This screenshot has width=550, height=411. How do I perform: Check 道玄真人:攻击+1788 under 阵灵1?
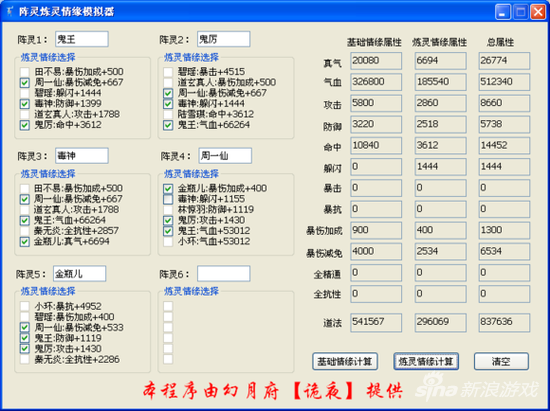pyautogui.click(x=25, y=114)
